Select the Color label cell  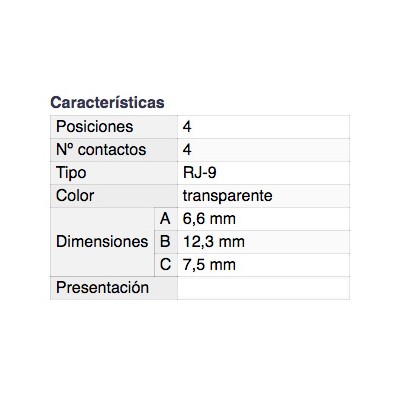point(114,196)
